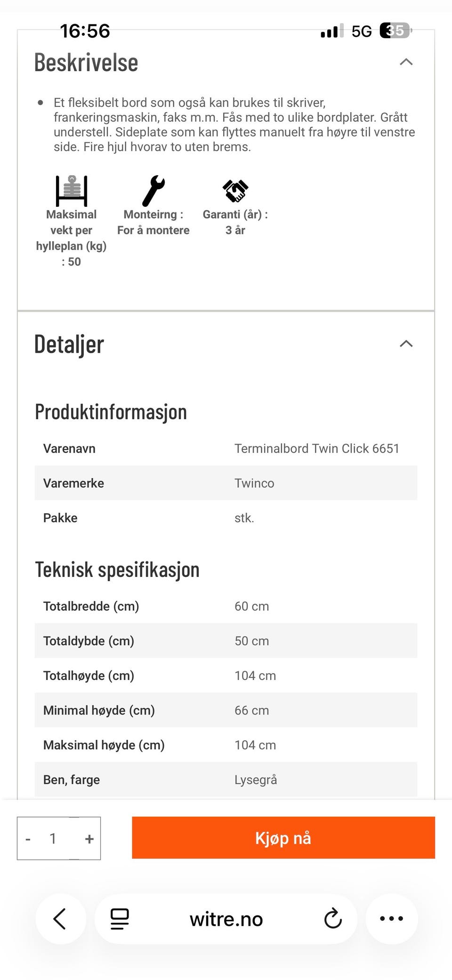Click the orange Kjøp nå button
The width and height of the screenshot is (452, 980).
pos(283,838)
